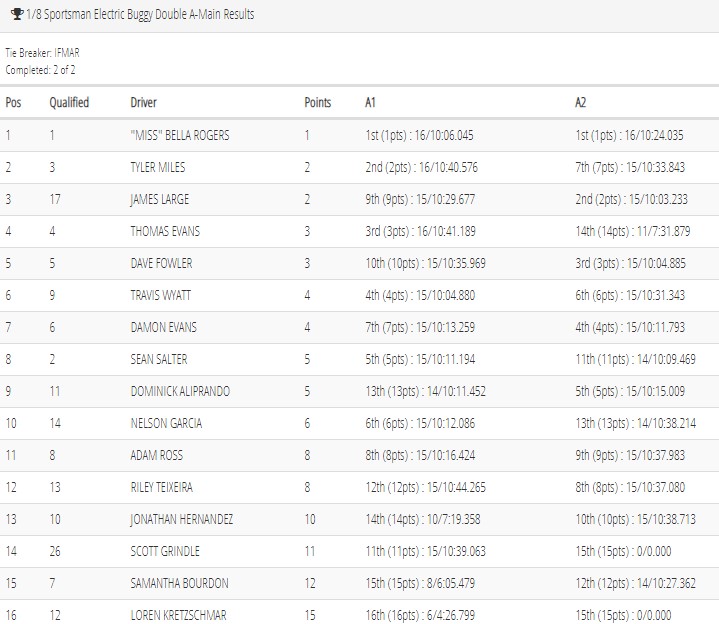Select driver JONATHAN HERNANDEZ
Screen dimensions: 719x624
(x=182, y=519)
